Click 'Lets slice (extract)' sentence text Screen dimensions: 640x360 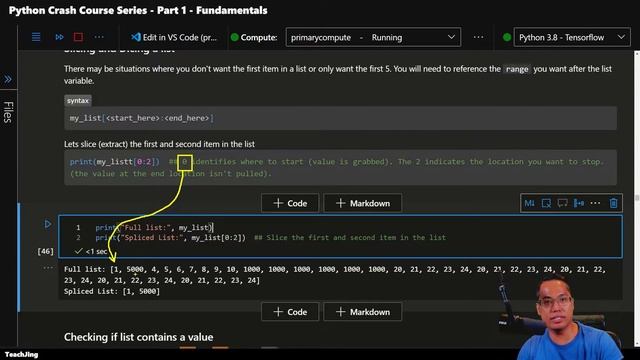coord(159,144)
